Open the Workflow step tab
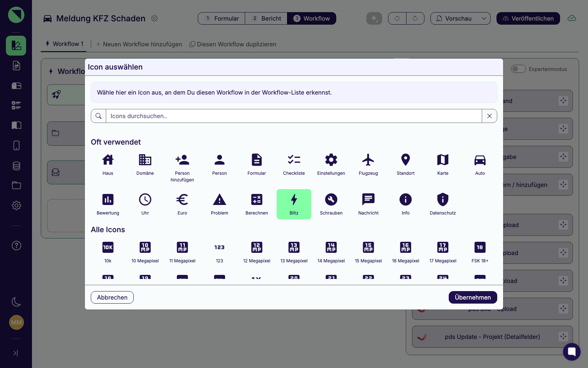588x368 pixels. 312,18
